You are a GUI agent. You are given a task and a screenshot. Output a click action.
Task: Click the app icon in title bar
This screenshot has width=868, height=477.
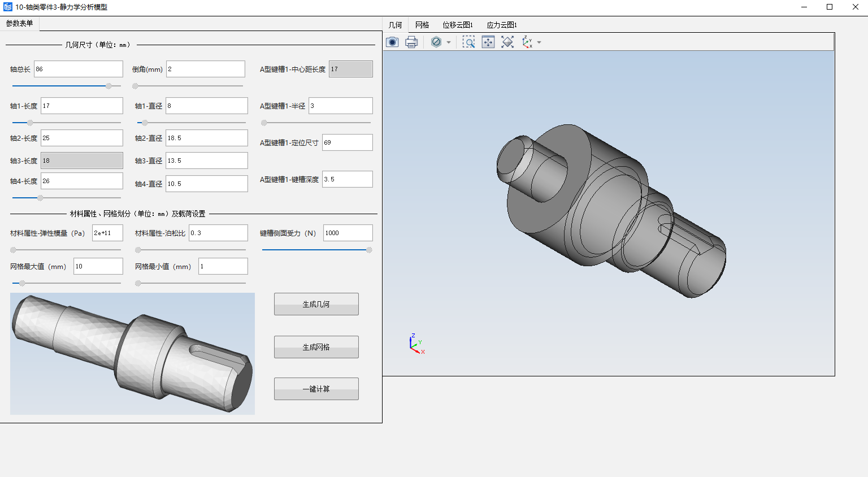tap(8, 7)
